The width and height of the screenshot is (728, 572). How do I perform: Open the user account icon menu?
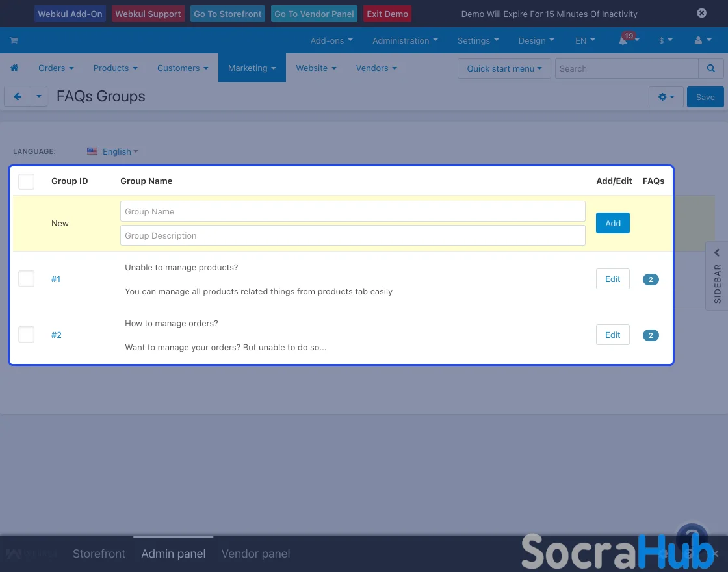point(702,40)
